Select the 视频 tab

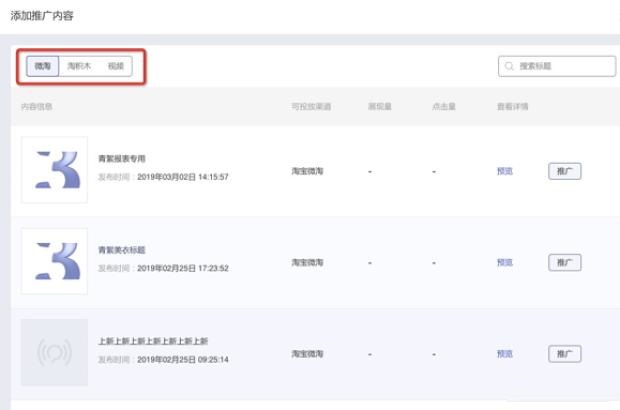point(116,66)
